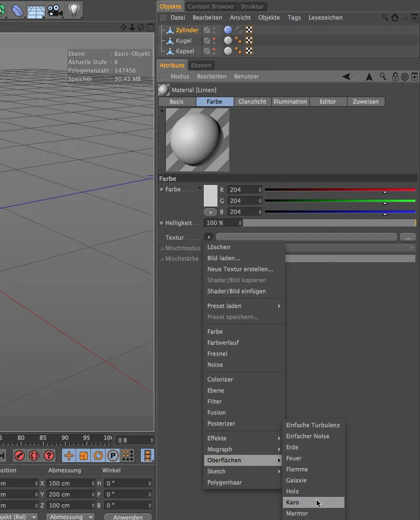Open the Textur arrow dropdown button

point(209,237)
